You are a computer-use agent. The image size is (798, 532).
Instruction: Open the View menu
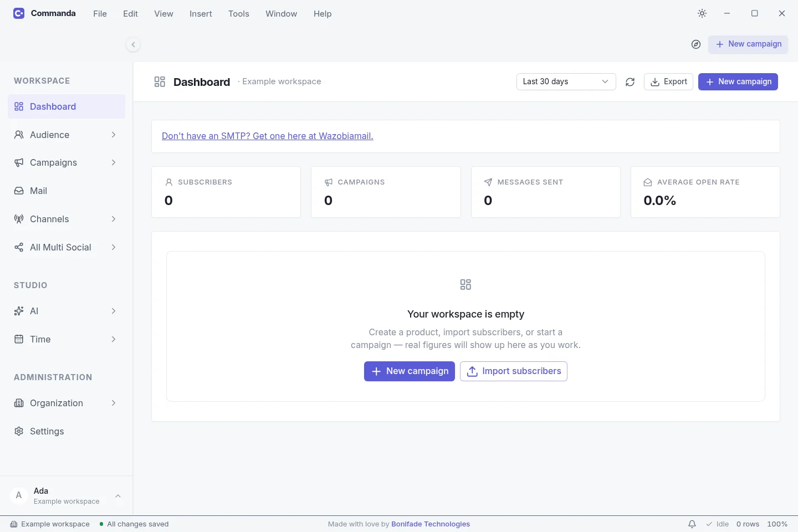[x=164, y=14]
